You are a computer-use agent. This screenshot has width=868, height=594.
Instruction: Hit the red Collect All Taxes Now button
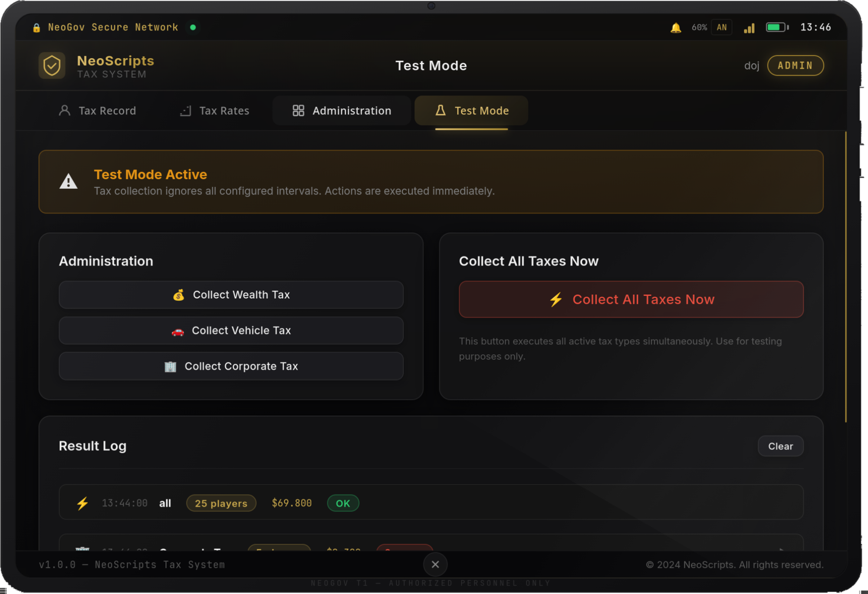pos(631,299)
